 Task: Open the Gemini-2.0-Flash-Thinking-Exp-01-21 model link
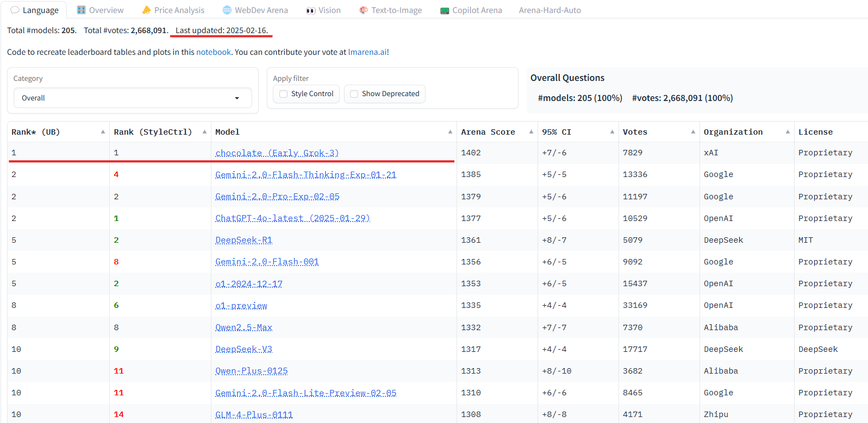[305, 175]
